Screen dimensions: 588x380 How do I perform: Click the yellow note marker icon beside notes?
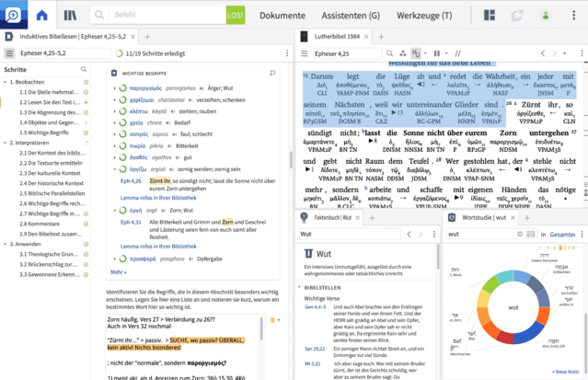(x=274, y=321)
